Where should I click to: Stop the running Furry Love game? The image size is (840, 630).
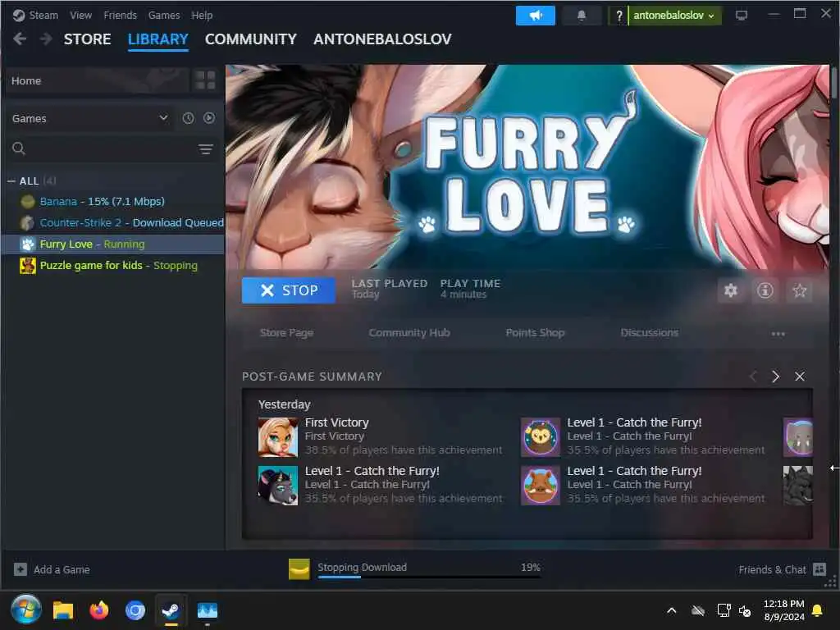coord(289,290)
